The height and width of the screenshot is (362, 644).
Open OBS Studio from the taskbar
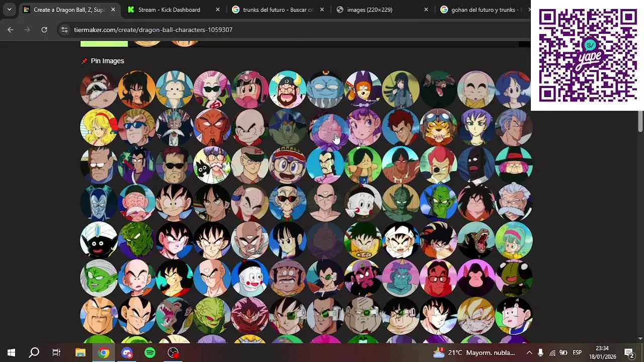[x=173, y=352]
